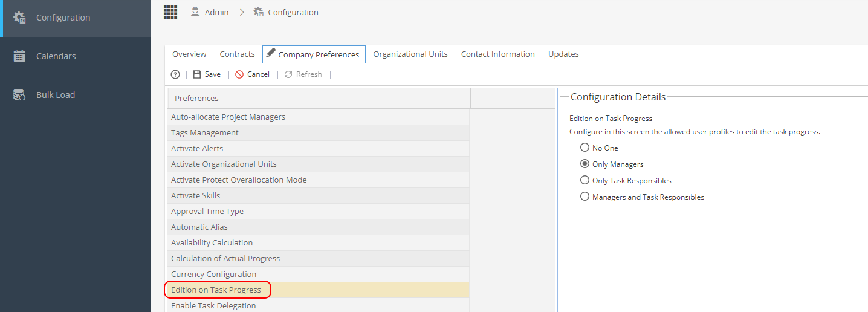Click the Configuration breadcrumb link

pos(293,12)
